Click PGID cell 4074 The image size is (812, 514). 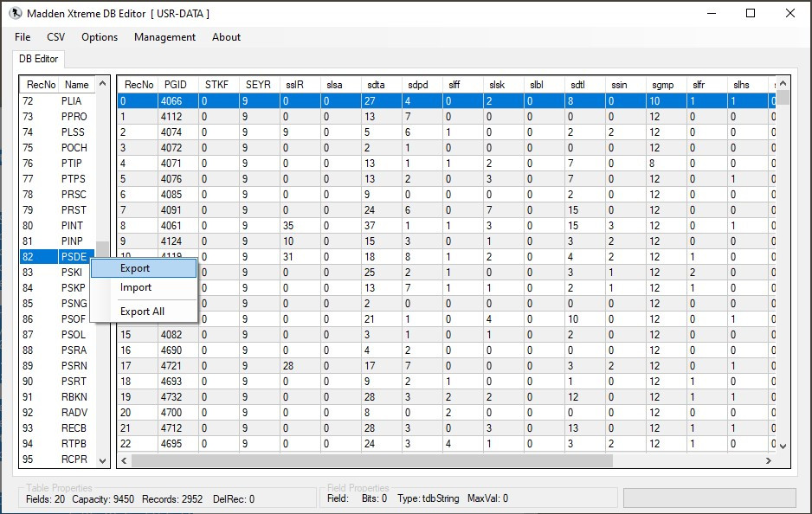178,132
